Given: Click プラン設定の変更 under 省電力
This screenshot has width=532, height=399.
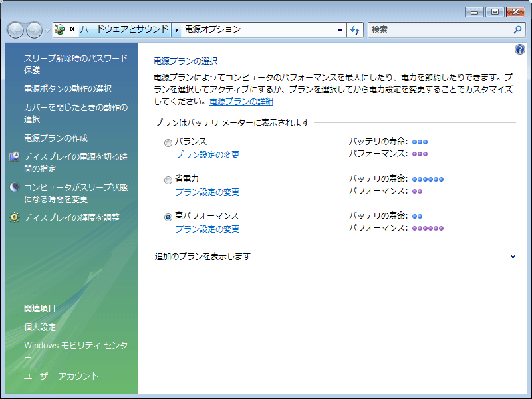Looking at the screenshot, I should pos(207,192).
